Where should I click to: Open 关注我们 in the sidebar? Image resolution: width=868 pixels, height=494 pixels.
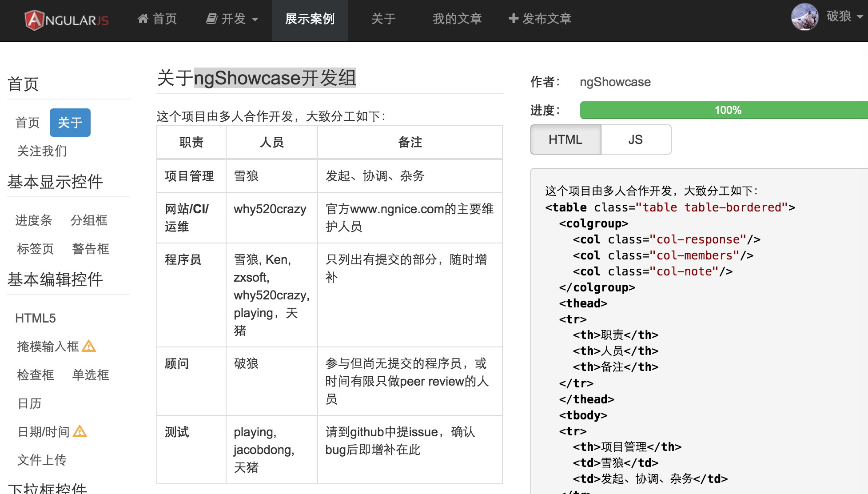pos(42,151)
